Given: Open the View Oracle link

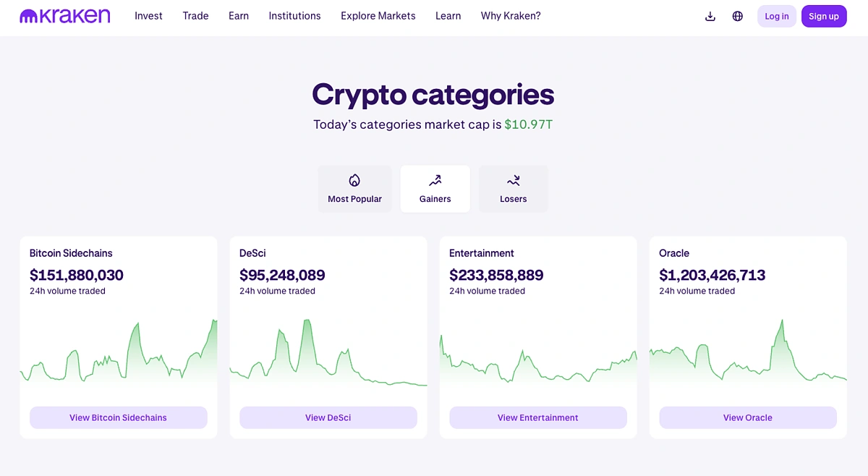Looking at the screenshot, I should pos(747,417).
